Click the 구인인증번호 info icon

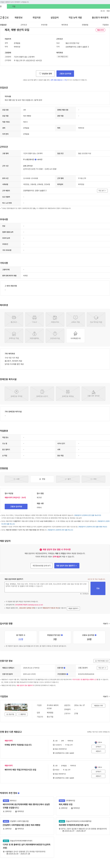(67, 674)
